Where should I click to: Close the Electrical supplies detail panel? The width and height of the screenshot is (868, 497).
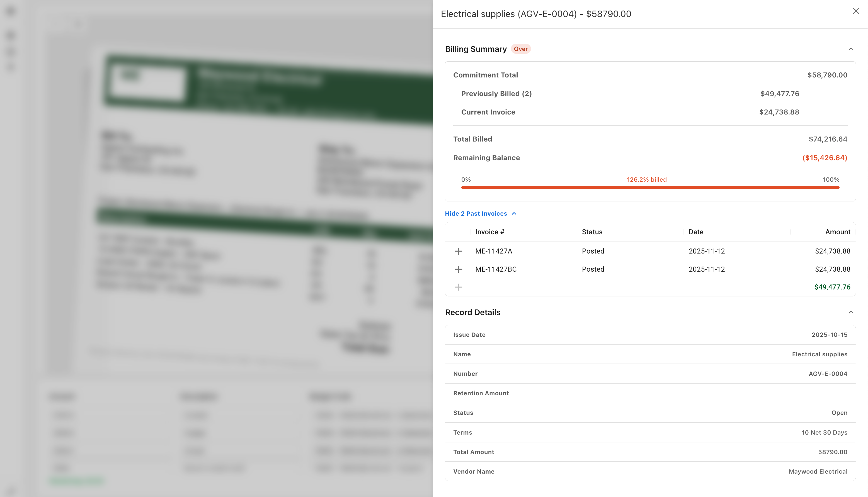[856, 11]
